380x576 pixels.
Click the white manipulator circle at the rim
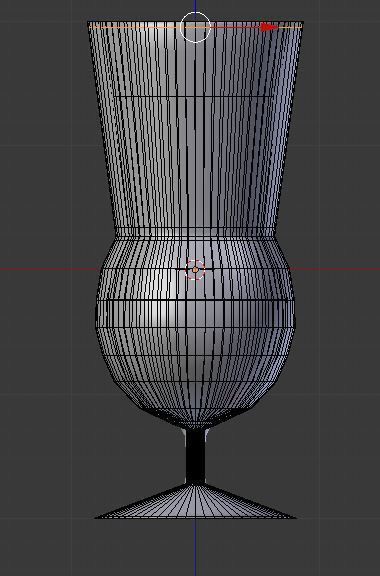pos(195,27)
